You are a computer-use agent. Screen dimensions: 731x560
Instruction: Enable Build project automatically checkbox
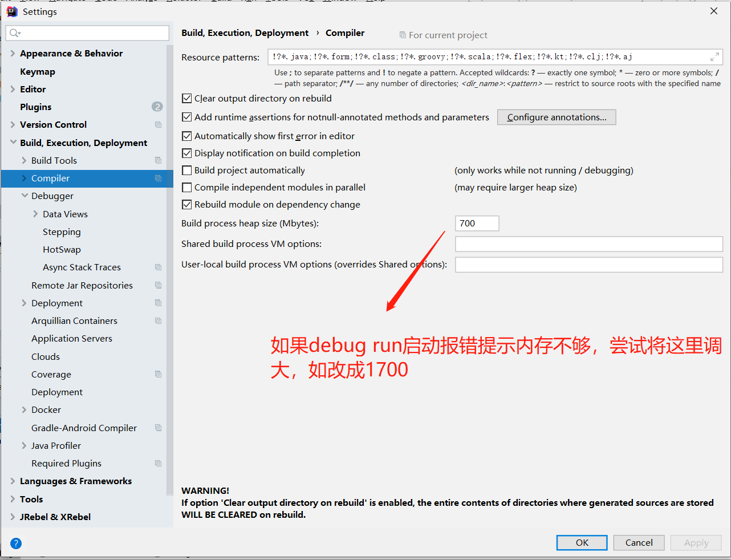tap(187, 171)
